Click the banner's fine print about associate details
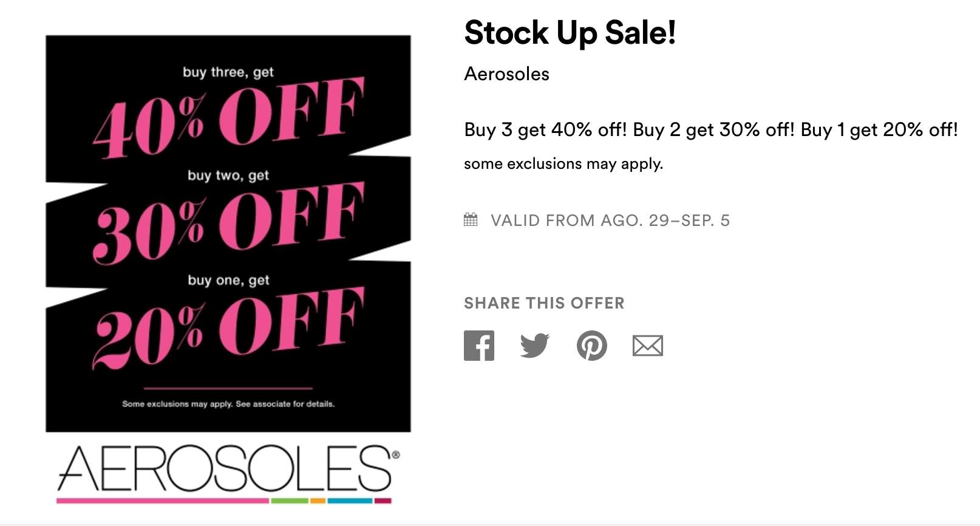 (228, 404)
